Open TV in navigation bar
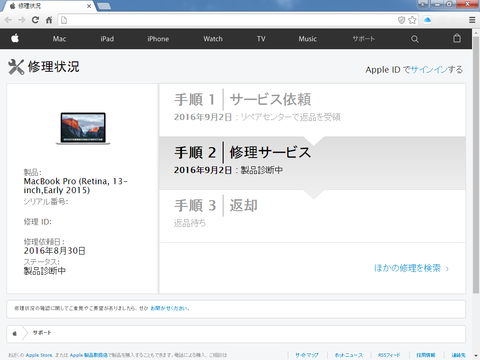Image resolution: width=480 pixels, height=360 pixels. pos(261,39)
